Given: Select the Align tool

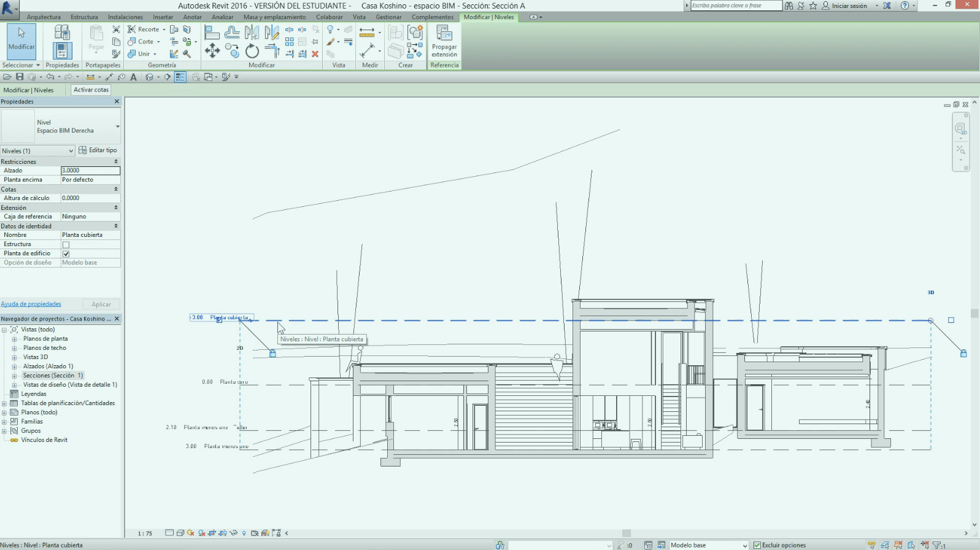Looking at the screenshot, I should coord(212,32).
